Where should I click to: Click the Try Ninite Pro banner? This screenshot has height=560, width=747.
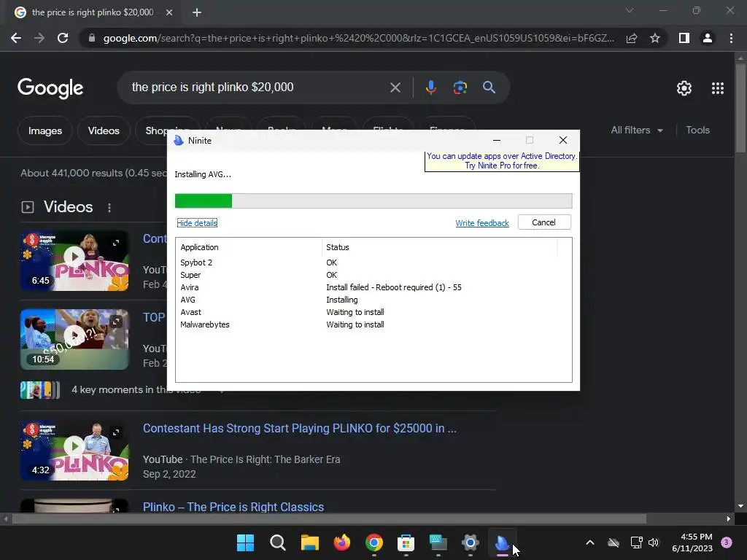click(502, 161)
